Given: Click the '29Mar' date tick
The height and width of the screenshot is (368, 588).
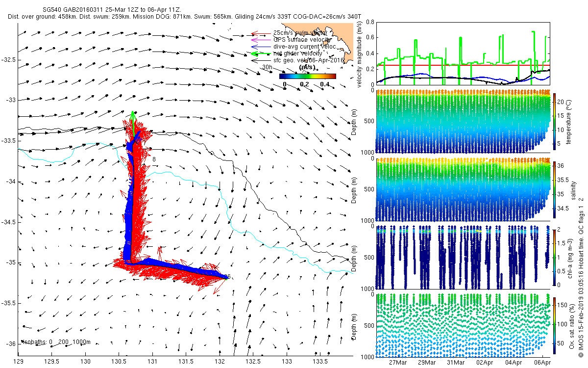Looking at the screenshot, I should [x=427, y=363].
